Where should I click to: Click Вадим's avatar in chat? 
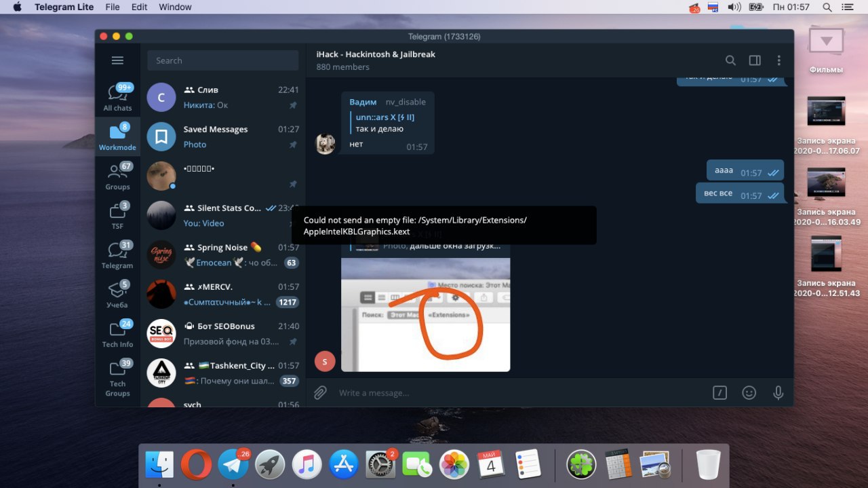pyautogui.click(x=325, y=144)
